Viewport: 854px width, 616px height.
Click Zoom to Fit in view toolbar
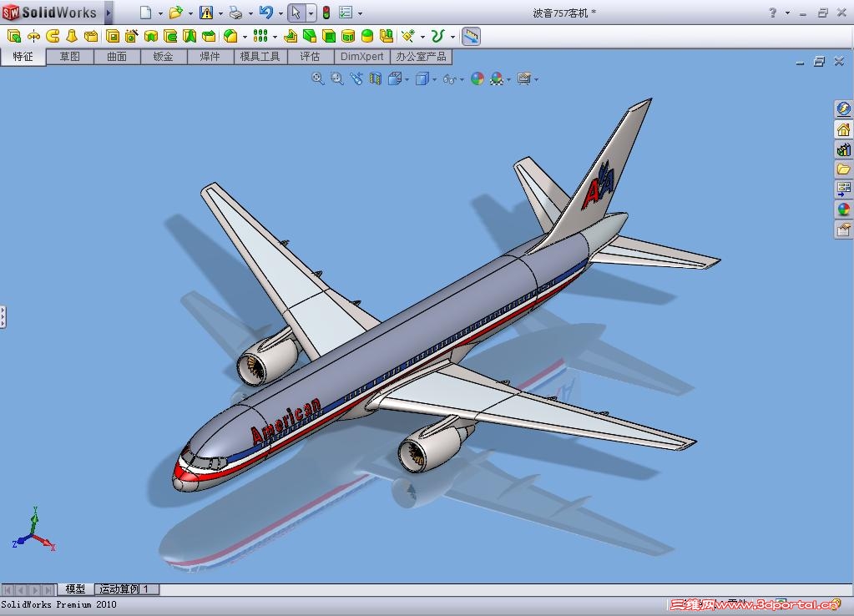[317, 79]
